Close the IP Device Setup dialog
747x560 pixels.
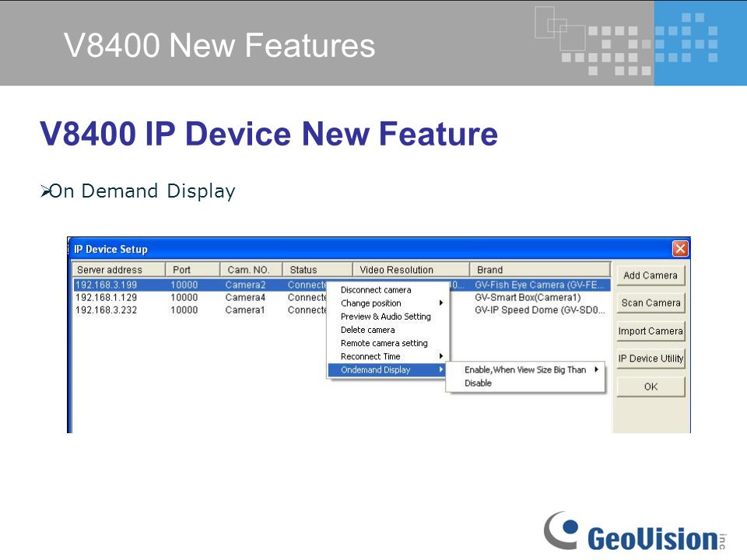[x=680, y=249]
